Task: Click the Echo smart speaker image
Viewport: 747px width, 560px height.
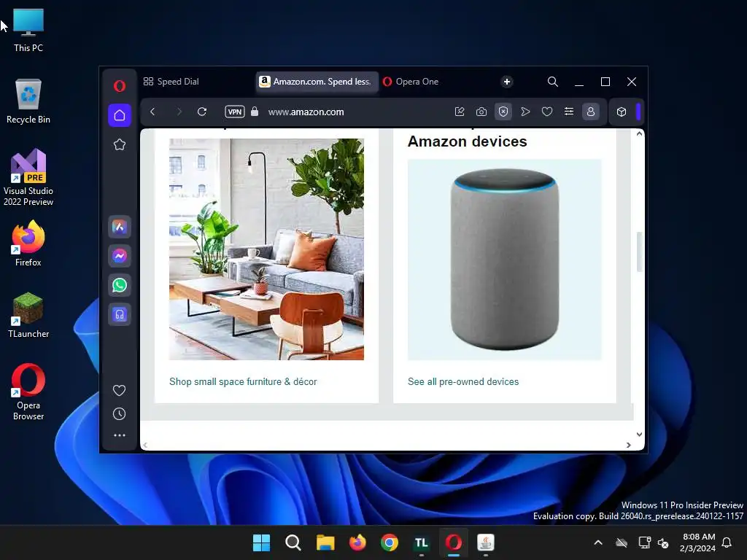Action: click(x=505, y=260)
